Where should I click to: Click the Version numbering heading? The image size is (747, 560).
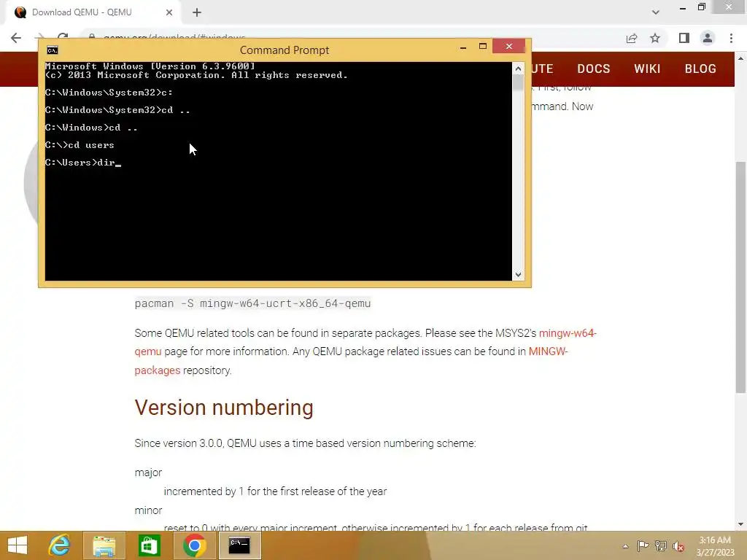(224, 408)
